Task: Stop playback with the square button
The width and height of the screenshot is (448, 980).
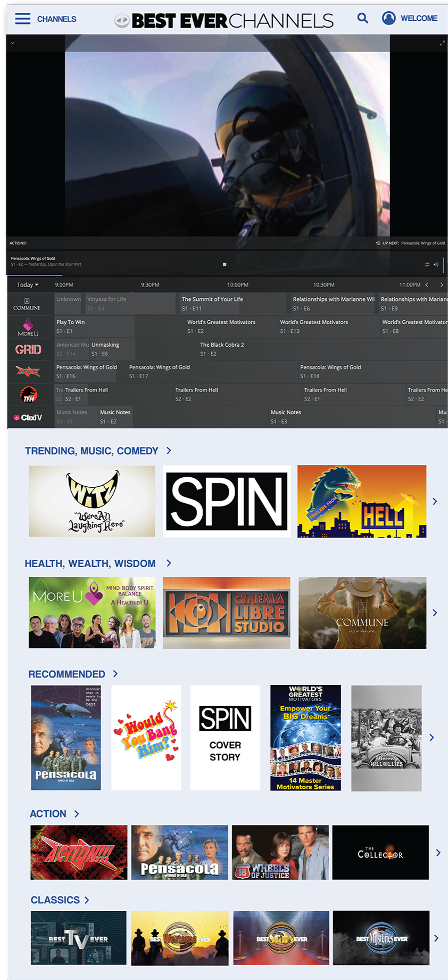Action: click(225, 264)
